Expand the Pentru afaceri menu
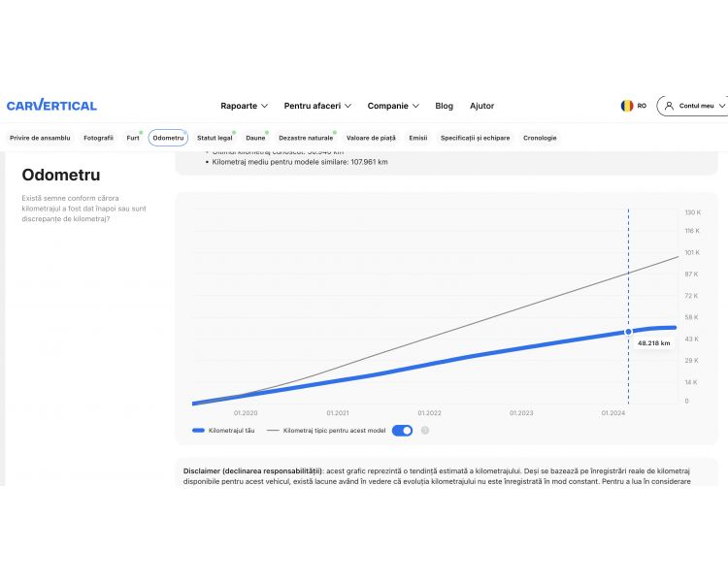Image resolution: width=728 pixels, height=582 pixels. pyautogui.click(x=317, y=106)
